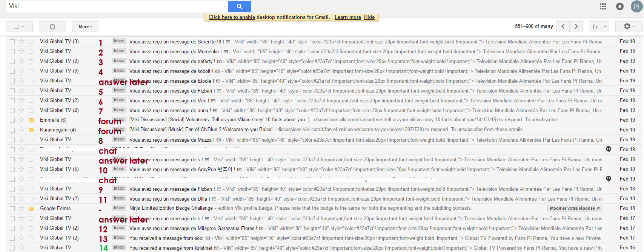Tick the checkbox for anna message

pyautogui.click(x=12, y=110)
